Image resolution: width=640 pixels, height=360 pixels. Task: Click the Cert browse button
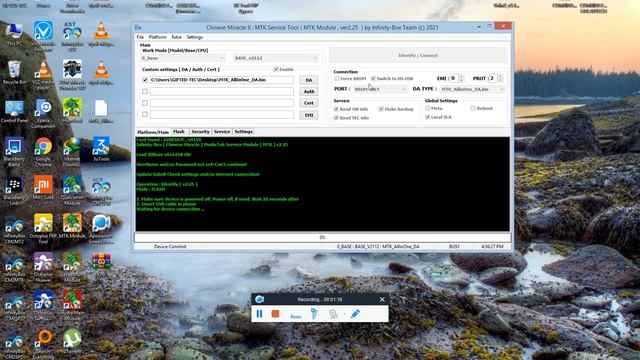pyautogui.click(x=309, y=103)
